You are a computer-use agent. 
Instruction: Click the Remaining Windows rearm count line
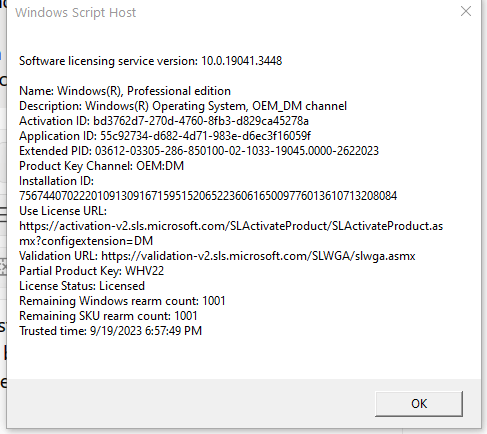tap(122, 301)
